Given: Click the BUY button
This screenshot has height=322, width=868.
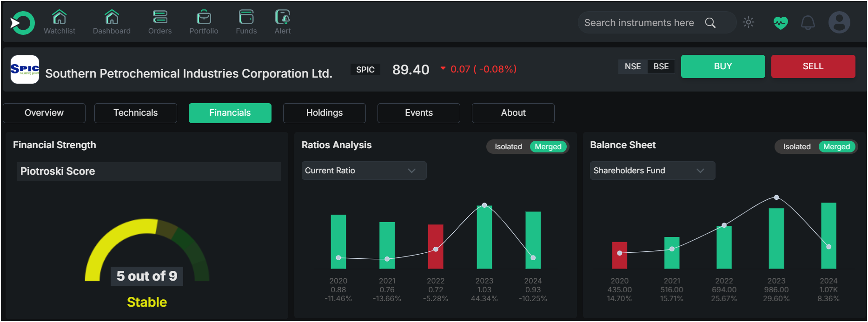Looking at the screenshot, I should (x=723, y=66).
